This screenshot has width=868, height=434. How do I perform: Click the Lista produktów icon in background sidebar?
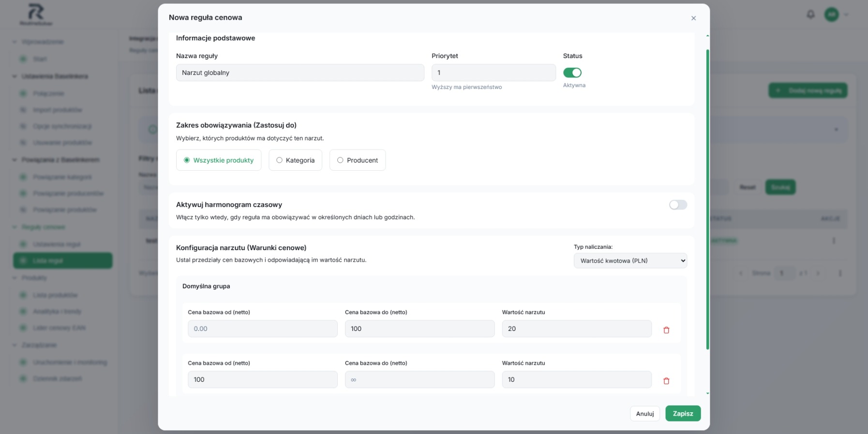[23, 295]
